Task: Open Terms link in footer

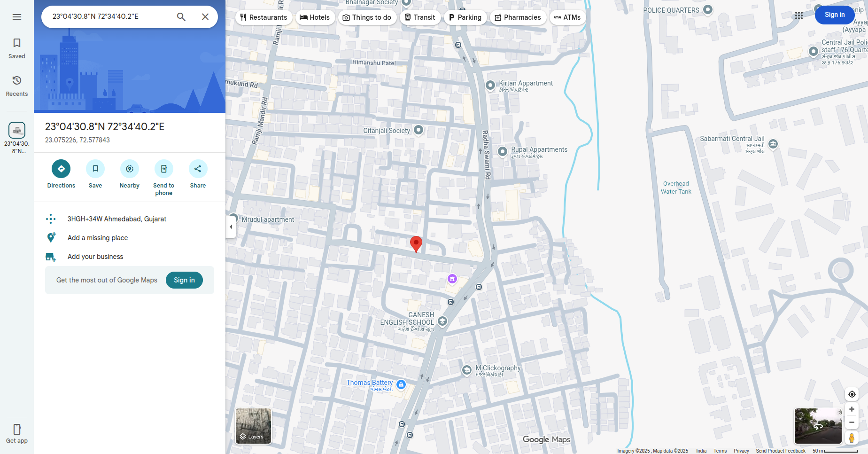Action: point(720,451)
